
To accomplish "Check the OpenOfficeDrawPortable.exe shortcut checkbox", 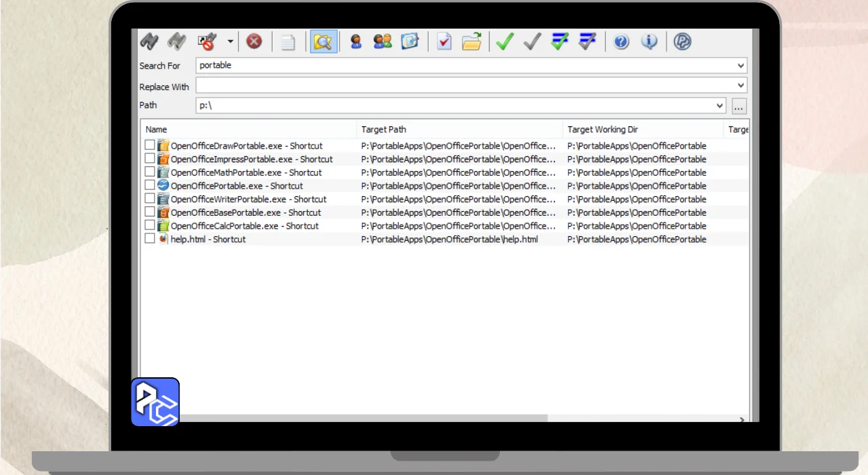I will point(150,145).
